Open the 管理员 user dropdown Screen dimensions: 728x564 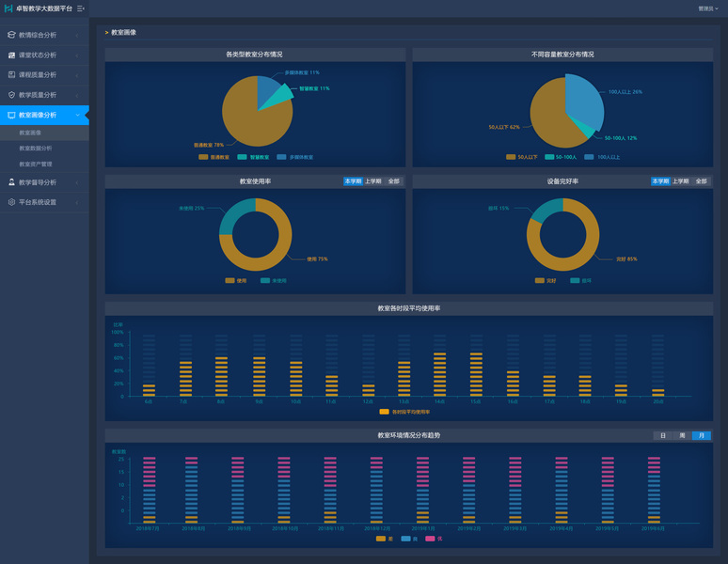coord(708,8)
